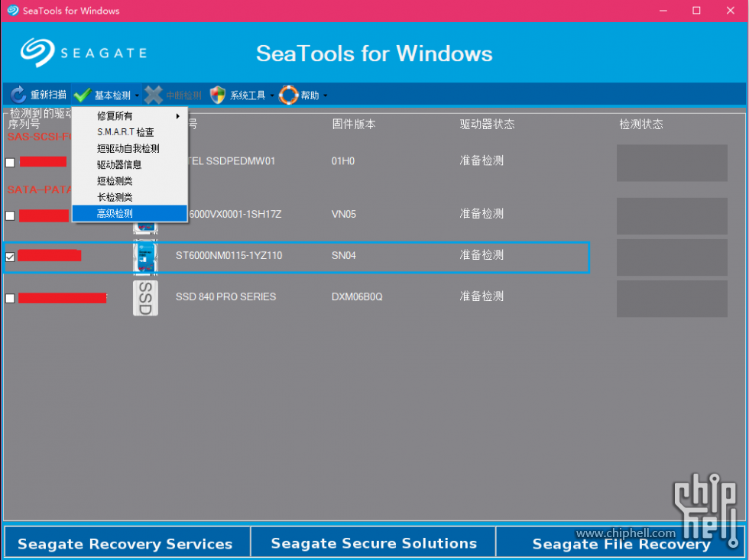Run 短检测类 from the menu
749x560 pixels.
129,181
